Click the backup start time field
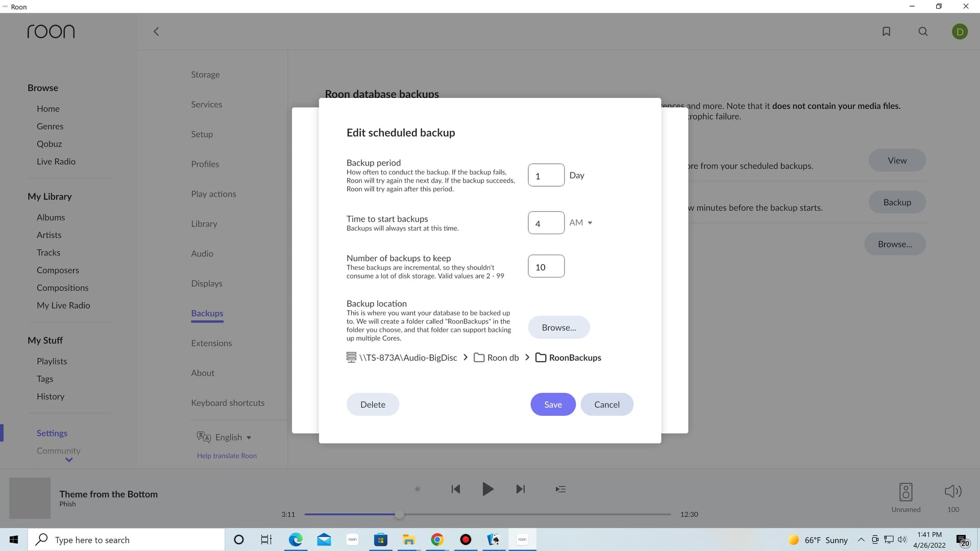This screenshot has width=980, height=551. pyautogui.click(x=546, y=222)
